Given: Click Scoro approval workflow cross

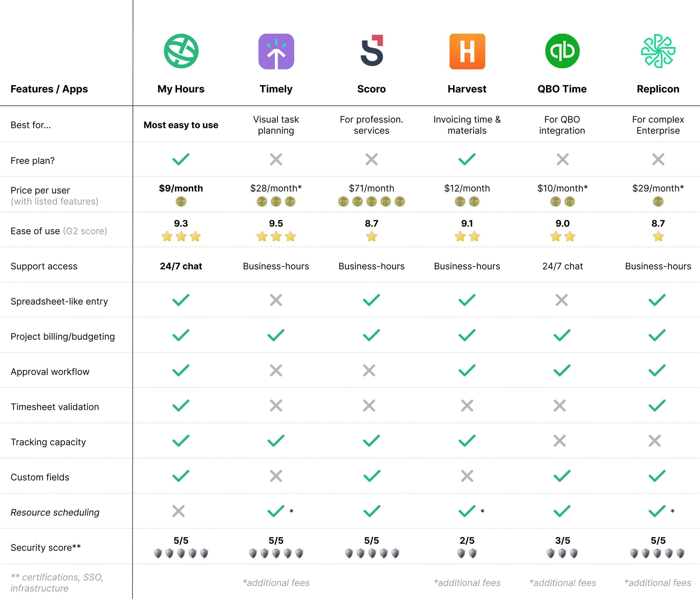Looking at the screenshot, I should coord(369,370).
